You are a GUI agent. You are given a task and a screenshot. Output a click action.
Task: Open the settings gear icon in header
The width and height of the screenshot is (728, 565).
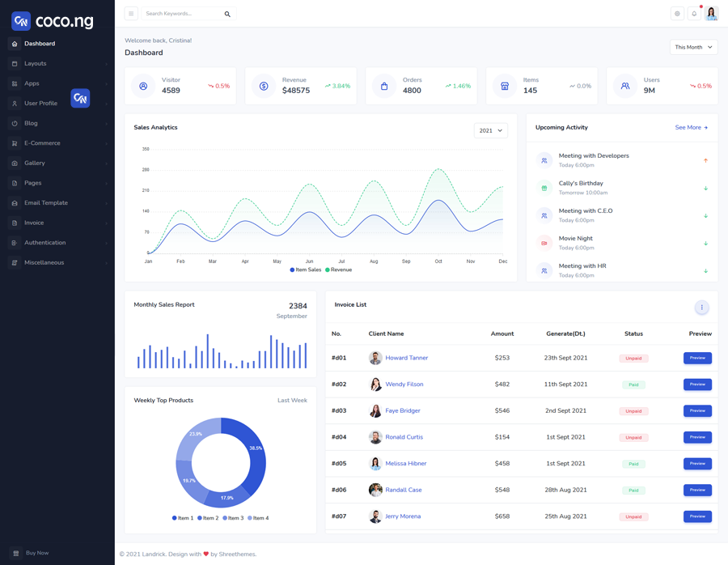point(677,14)
